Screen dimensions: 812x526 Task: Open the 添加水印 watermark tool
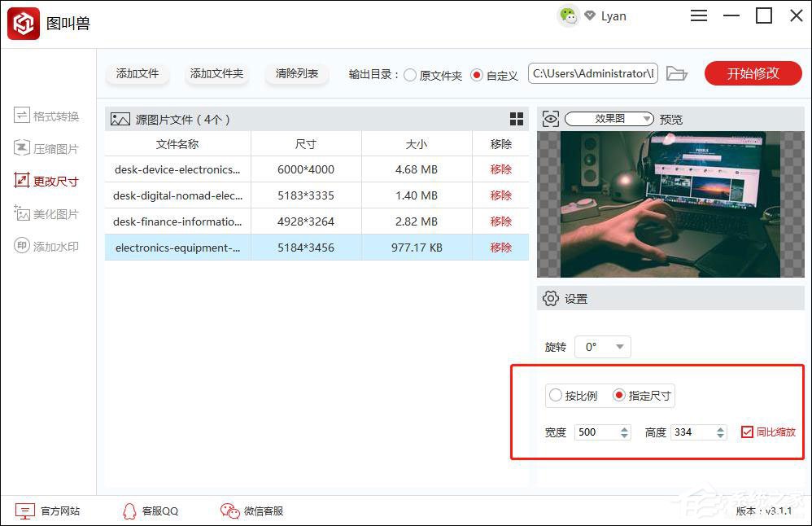[49, 246]
